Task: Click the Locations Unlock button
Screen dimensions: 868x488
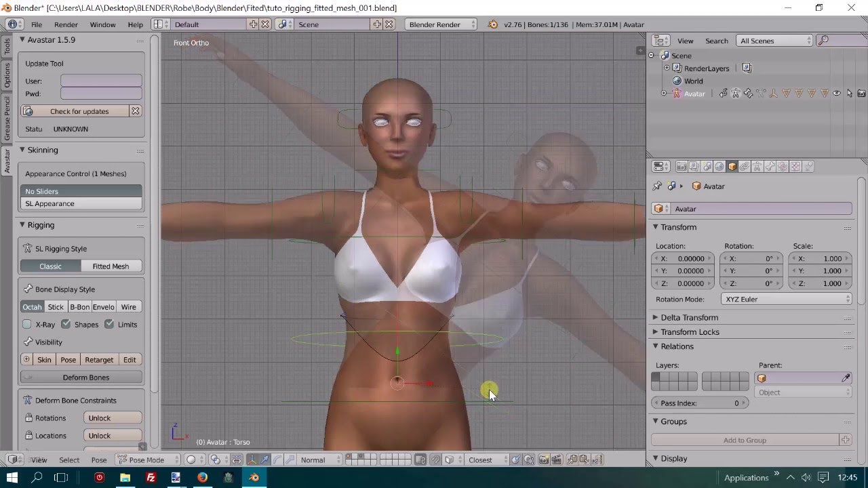Action: (113, 436)
